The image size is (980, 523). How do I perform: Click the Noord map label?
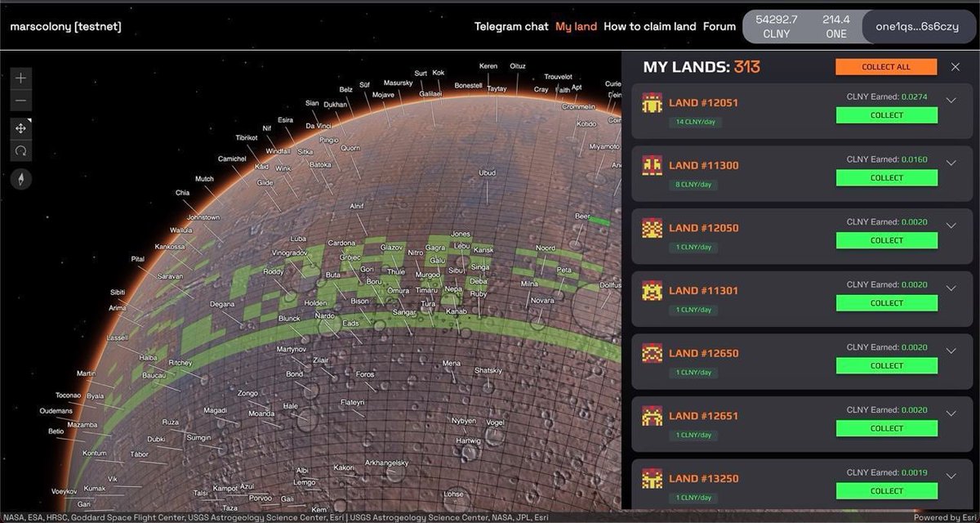(545, 248)
